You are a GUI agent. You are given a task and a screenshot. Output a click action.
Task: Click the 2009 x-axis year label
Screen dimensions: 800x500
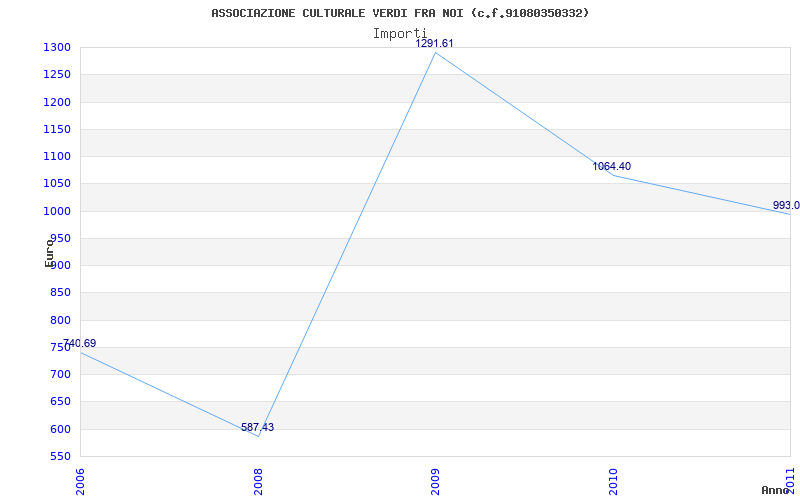tap(435, 481)
